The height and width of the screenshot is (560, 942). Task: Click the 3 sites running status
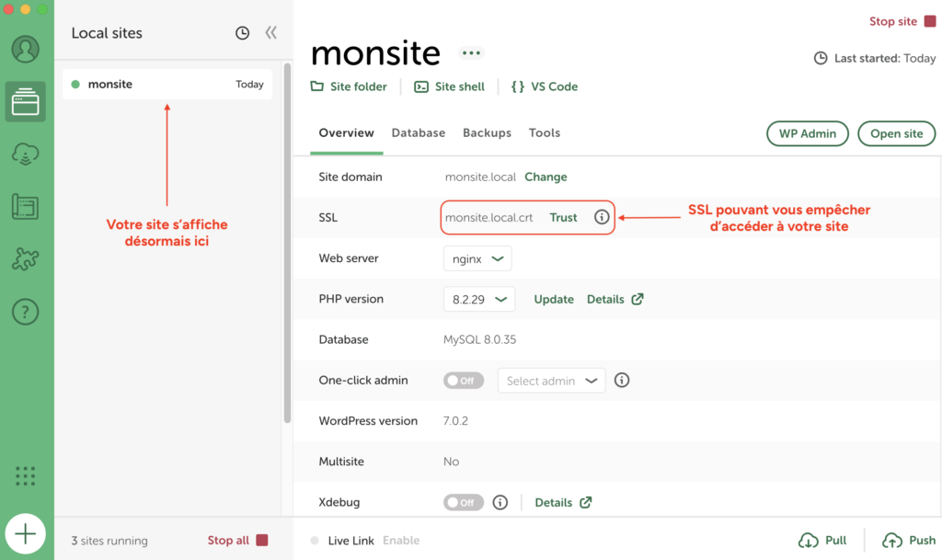[x=109, y=541]
